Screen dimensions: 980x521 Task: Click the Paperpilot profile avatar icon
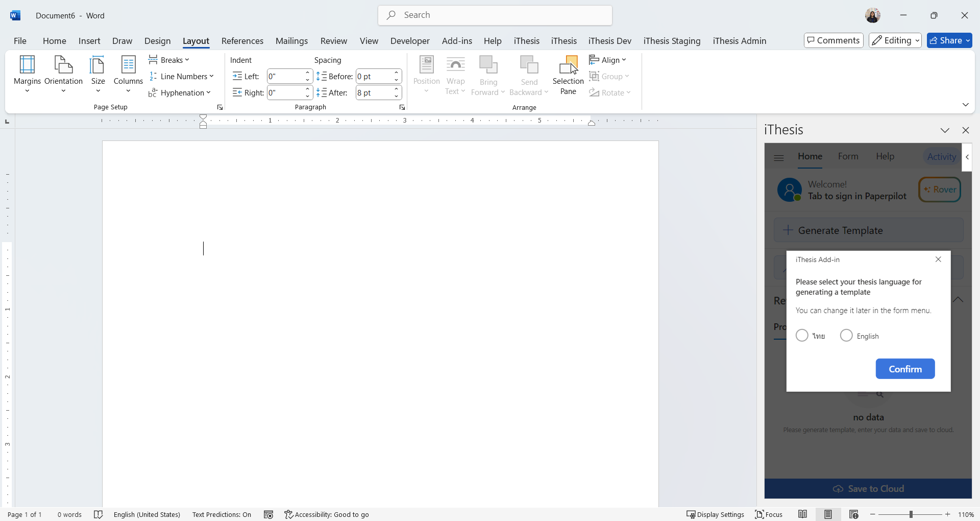point(790,190)
